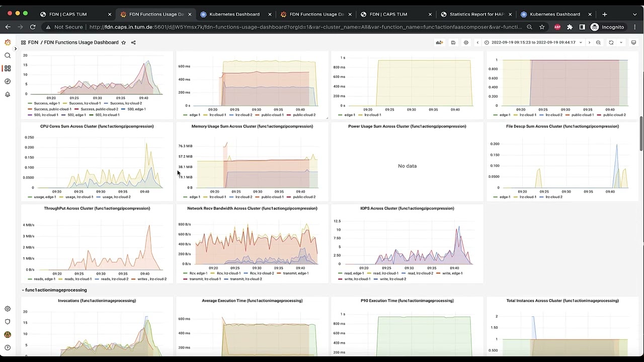Viewport: 644px width, 362px height.
Task: Open the Configuration gear icon in the sidebar
Action: coord(8,309)
